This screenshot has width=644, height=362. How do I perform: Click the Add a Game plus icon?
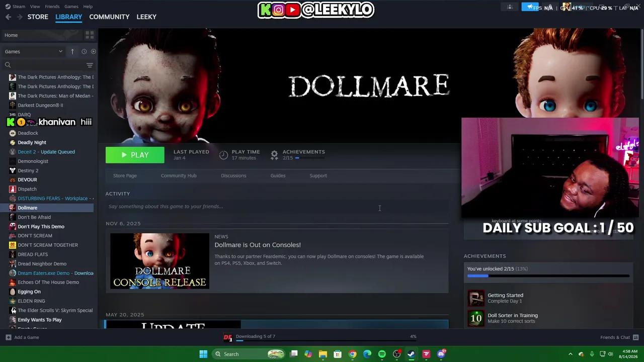click(8, 337)
